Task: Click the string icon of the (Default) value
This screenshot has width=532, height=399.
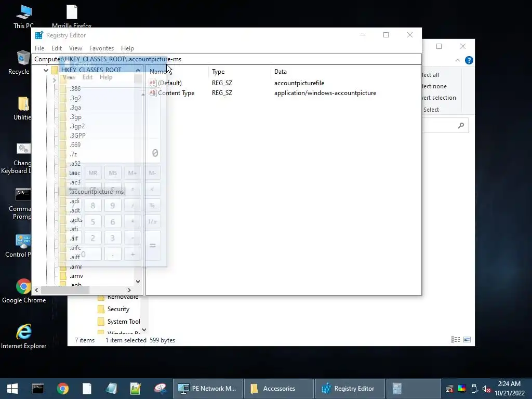Action: pos(153,83)
